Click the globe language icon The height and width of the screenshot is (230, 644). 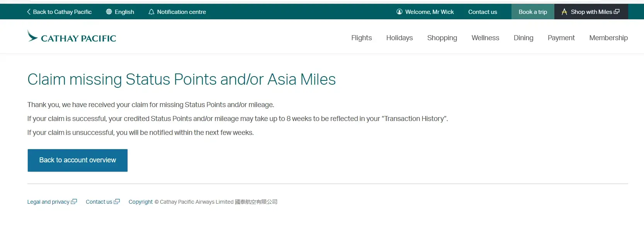coord(109,12)
